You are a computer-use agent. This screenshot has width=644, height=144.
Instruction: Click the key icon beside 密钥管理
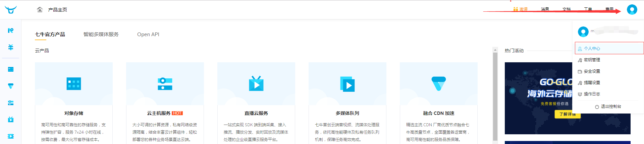pos(580,60)
